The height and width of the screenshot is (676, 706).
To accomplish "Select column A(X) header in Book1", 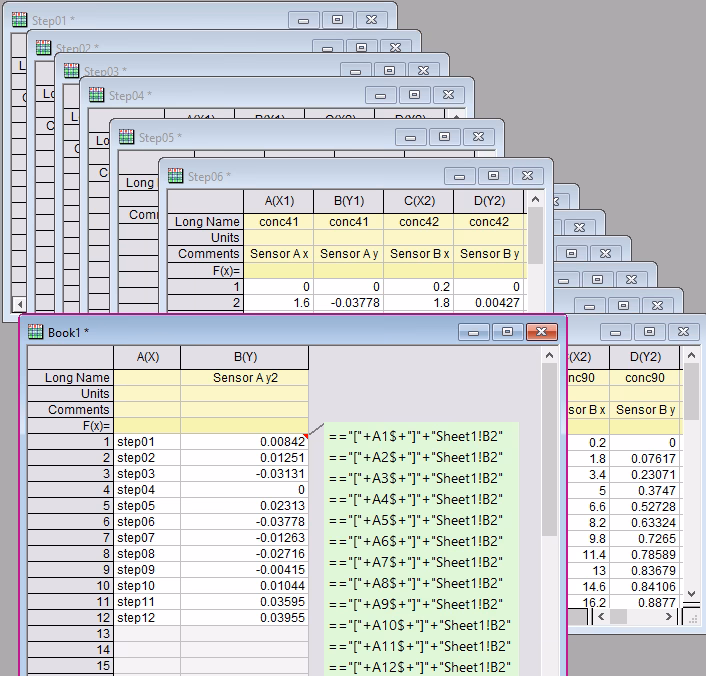I will (147, 357).
